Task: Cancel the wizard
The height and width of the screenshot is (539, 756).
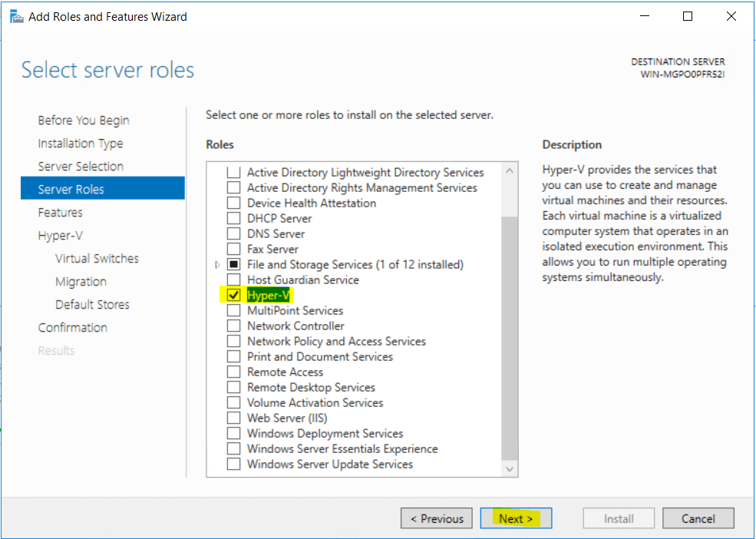Action: [x=698, y=518]
